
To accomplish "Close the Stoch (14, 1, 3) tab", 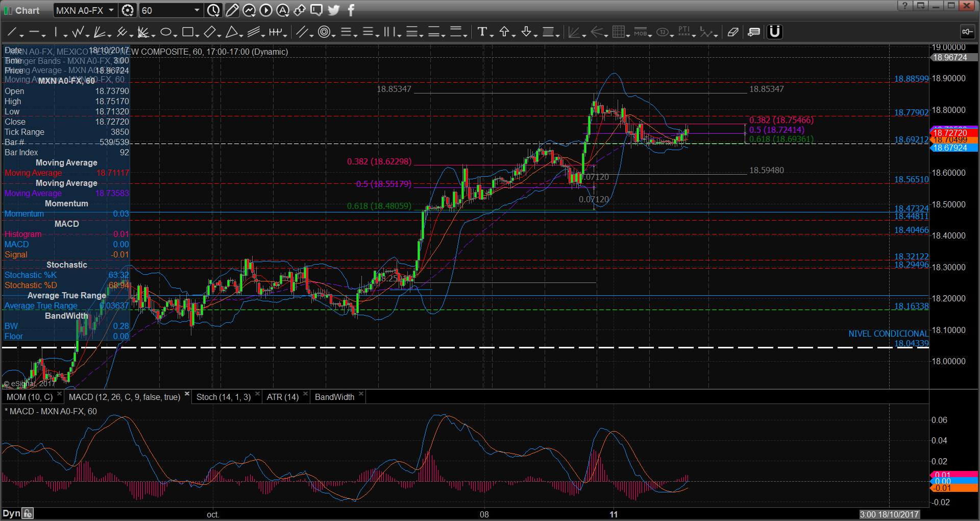I will pos(258,394).
